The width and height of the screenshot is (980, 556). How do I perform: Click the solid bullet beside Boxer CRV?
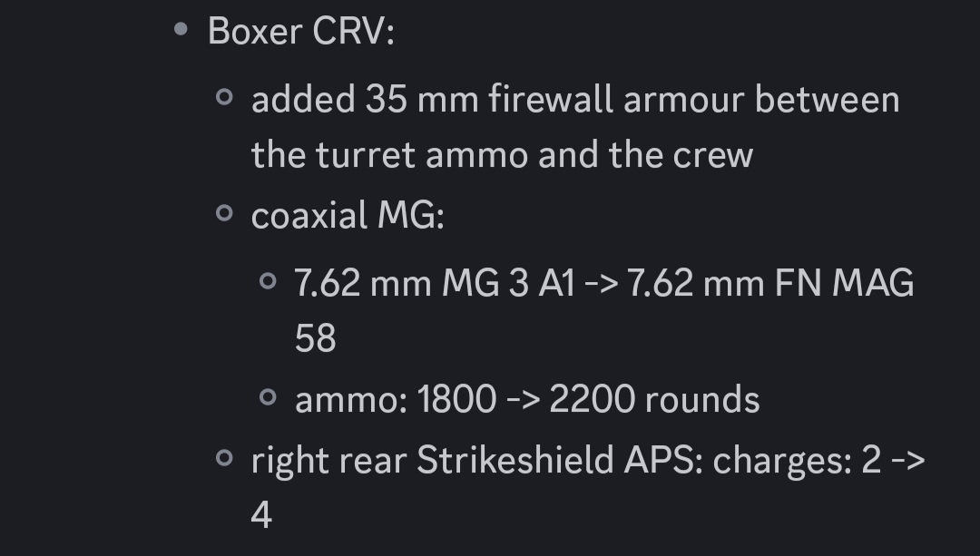click(x=181, y=31)
